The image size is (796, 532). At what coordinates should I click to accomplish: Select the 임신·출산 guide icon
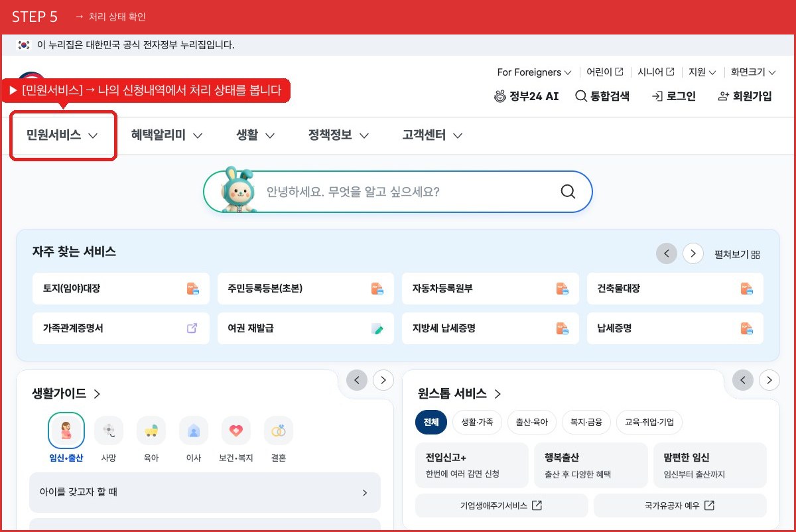(x=66, y=438)
